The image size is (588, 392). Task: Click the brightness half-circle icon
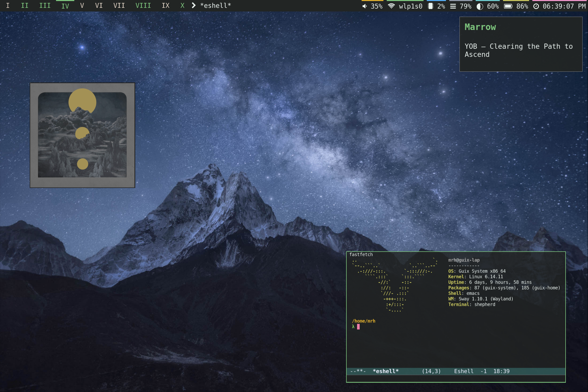(x=480, y=7)
